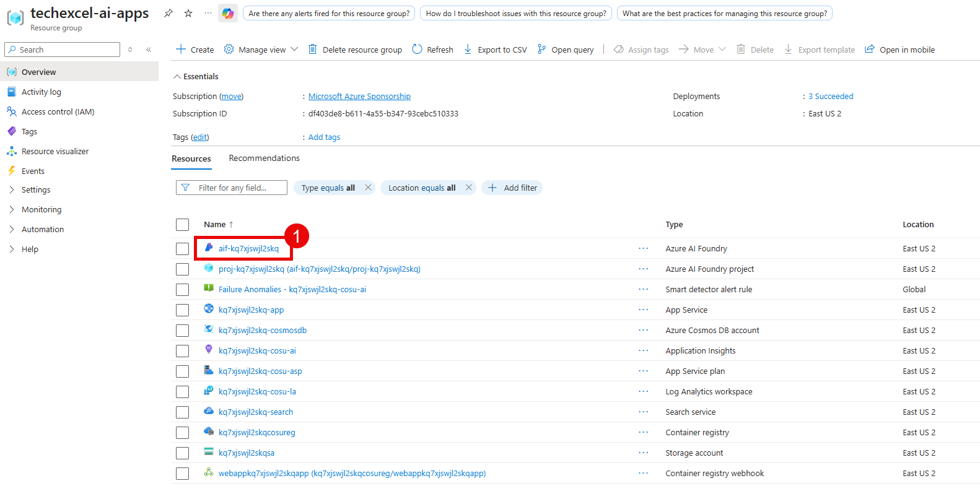Click Delete resource group trash button
The image size is (980, 499).
pos(356,50)
